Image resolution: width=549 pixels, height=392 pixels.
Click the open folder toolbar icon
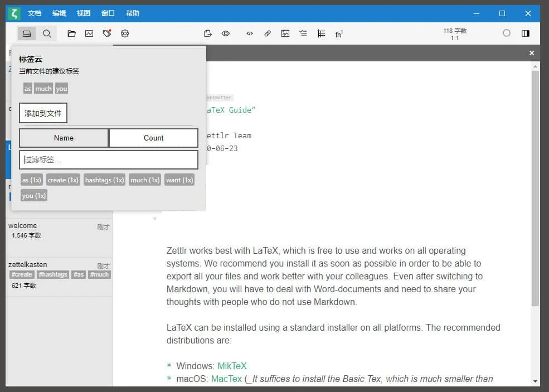[71, 33]
